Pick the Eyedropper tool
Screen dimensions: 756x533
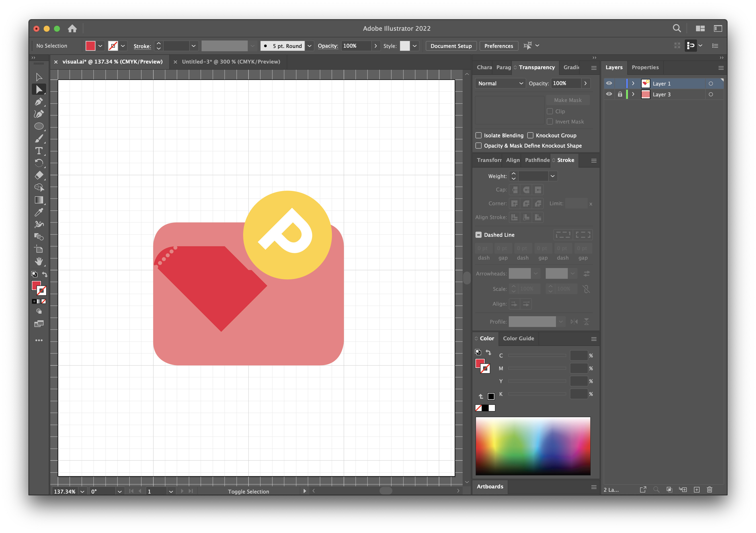pos(39,212)
